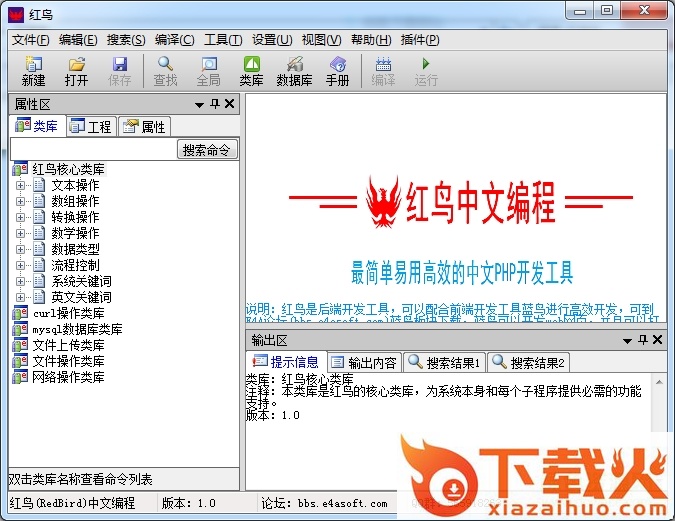Click the 保存 (Save) floppy icon
The height and width of the screenshot is (521, 675).
click(119, 64)
